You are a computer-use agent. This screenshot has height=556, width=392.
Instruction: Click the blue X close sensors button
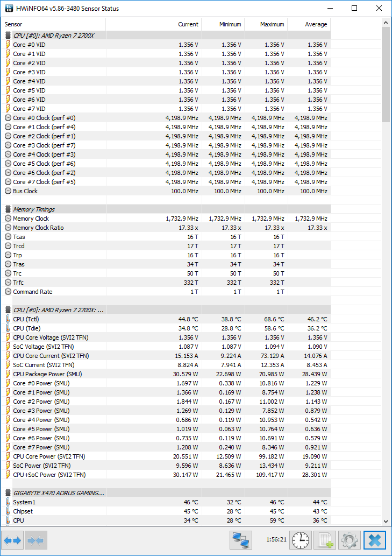click(375, 540)
